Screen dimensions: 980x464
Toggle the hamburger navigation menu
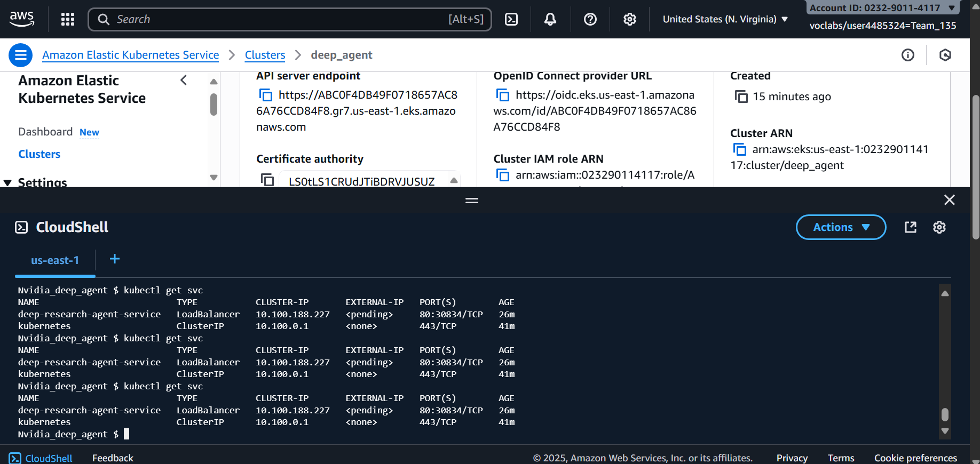(x=21, y=55)
